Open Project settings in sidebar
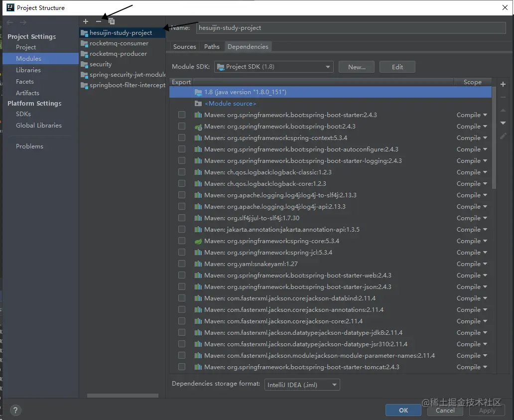The width and height of the screenshot is (514, 420). (26, 47)
